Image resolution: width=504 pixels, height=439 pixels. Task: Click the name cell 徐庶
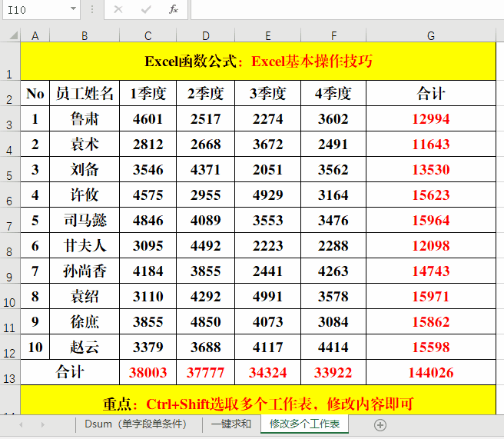(85, 321)
